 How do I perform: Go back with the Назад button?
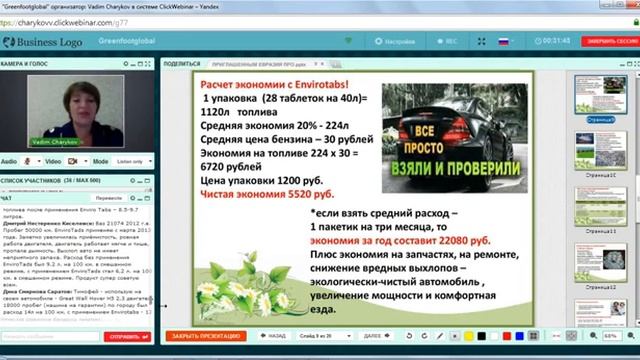273,336
